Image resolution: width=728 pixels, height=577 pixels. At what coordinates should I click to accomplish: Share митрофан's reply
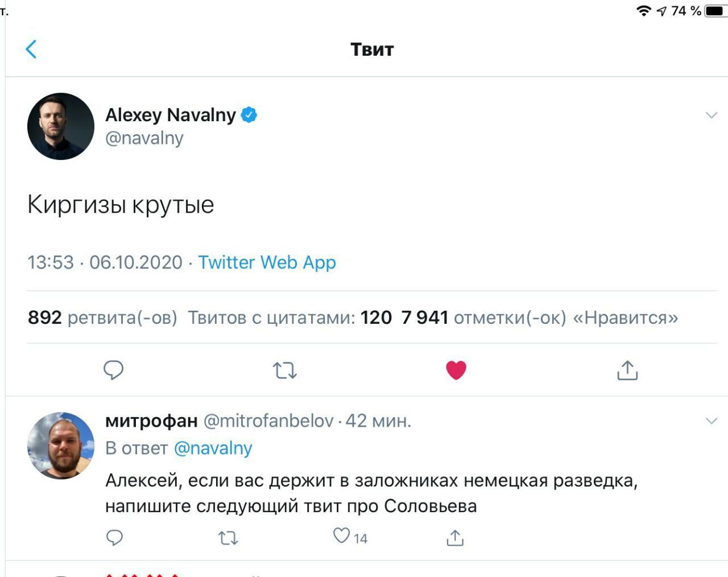(x=455, y=537)
